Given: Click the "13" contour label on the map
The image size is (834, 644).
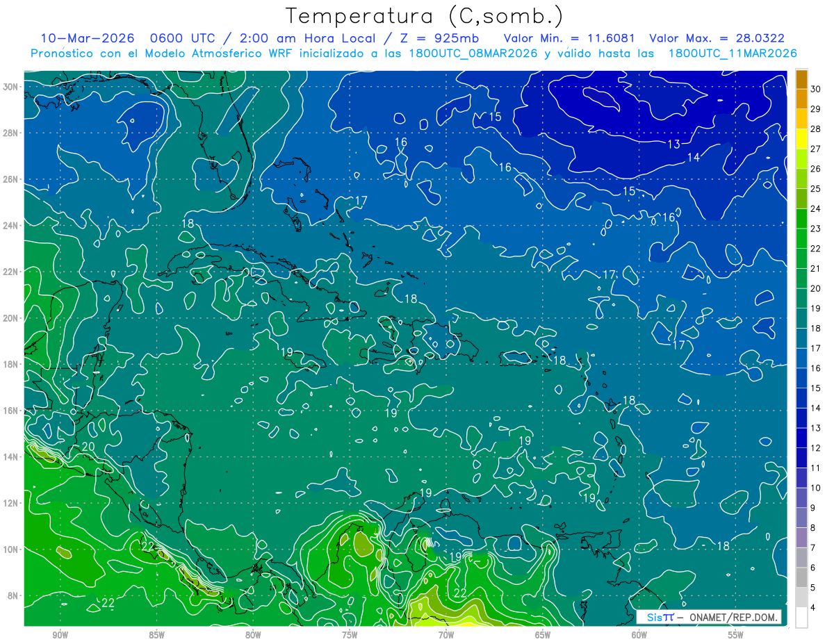Looking at the screenshot, I should coord(673,145).
